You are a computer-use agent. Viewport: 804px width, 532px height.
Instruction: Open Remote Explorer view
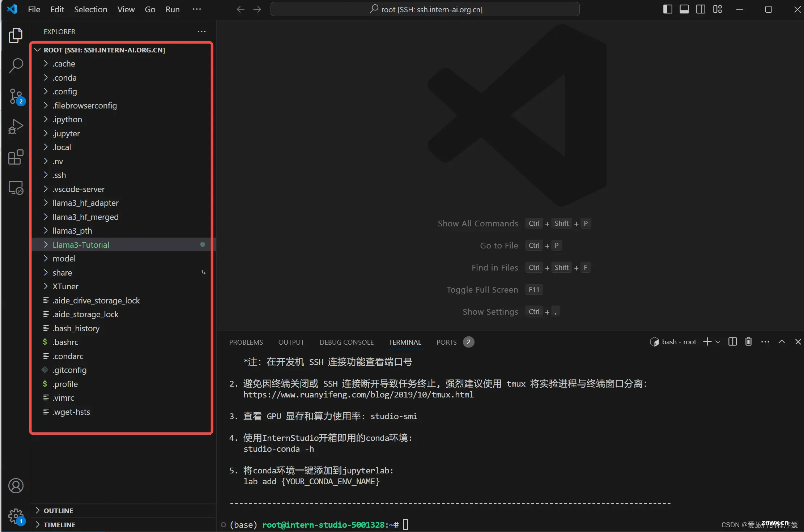coord(16,188)
